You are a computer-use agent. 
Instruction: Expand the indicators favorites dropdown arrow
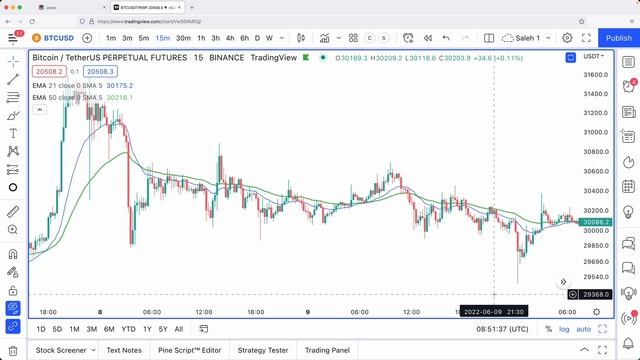pyautogui.click(x=338, y=38)
